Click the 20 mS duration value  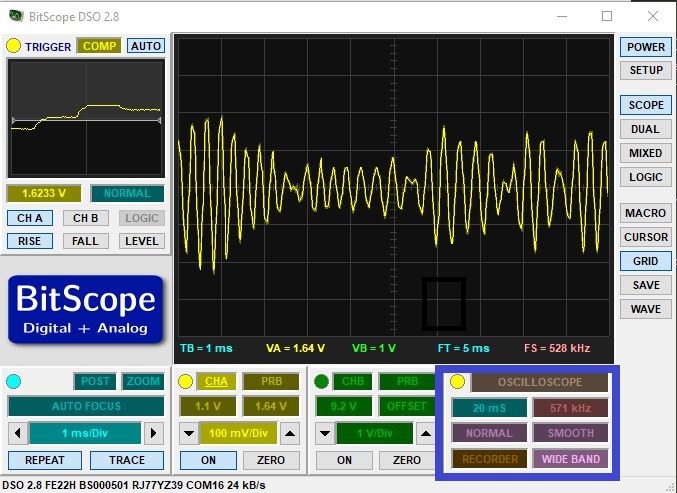click(489, 408)
